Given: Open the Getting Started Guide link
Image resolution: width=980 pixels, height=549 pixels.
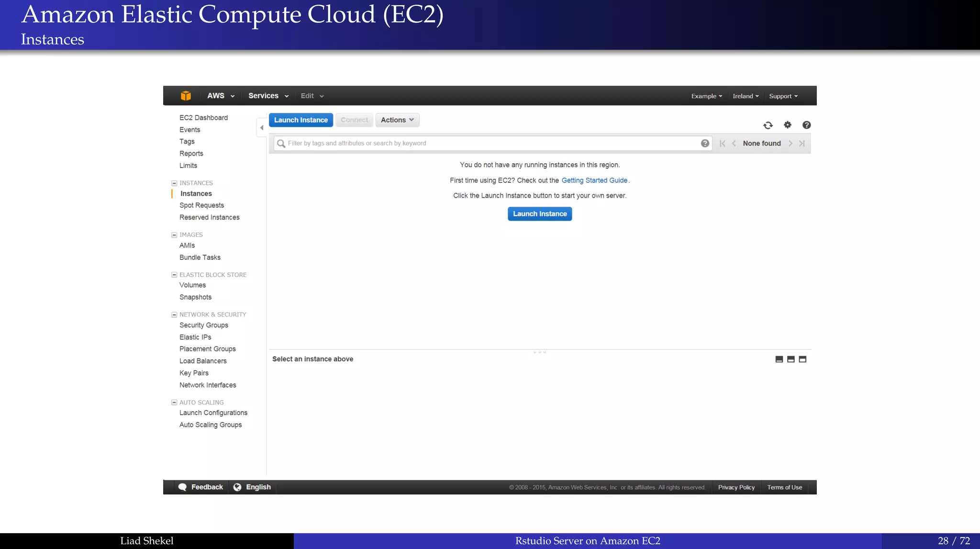Looking at the screenshot, I should click(594, 180).
